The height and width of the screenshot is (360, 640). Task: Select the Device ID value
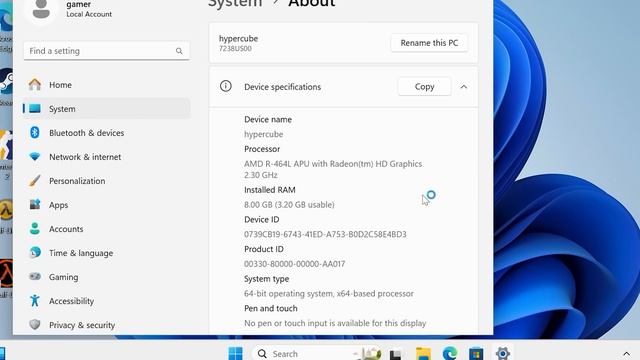tap(325, 234)
